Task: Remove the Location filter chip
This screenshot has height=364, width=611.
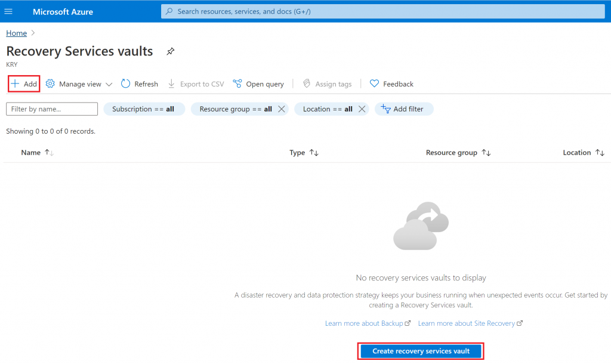Action: pos(362,109)
